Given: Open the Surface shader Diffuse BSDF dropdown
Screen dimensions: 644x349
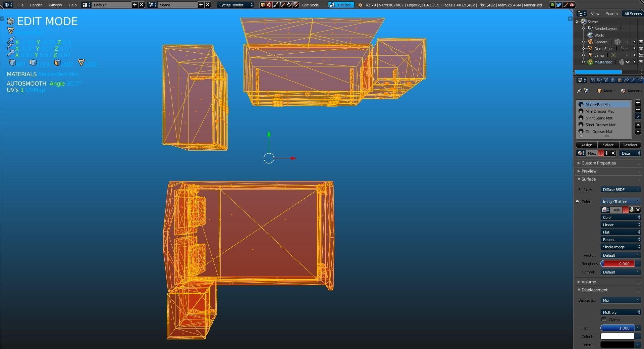Looking at the screenshot, I should click(621, 189).
